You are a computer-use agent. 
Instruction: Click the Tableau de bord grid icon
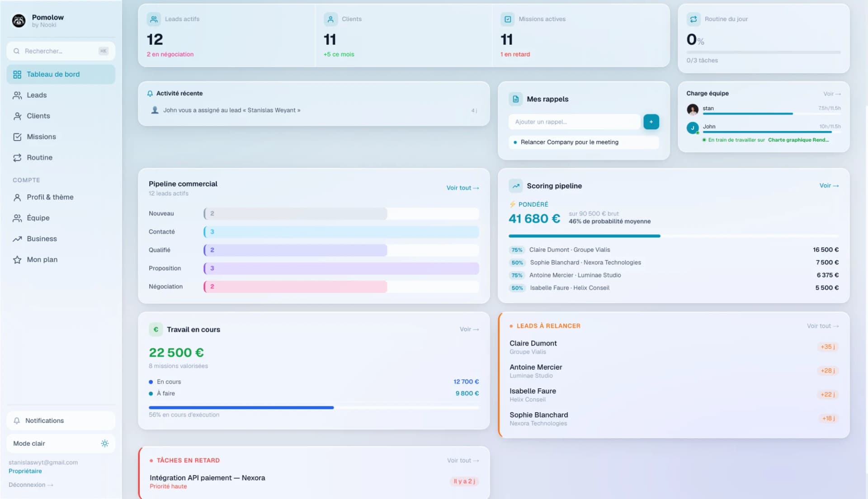(17, 75)
